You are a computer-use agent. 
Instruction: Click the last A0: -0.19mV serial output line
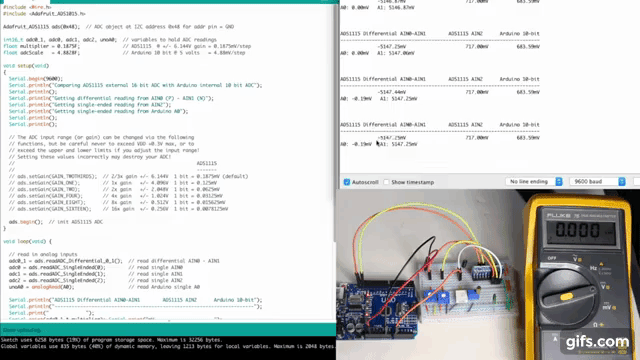click(379, 144)
